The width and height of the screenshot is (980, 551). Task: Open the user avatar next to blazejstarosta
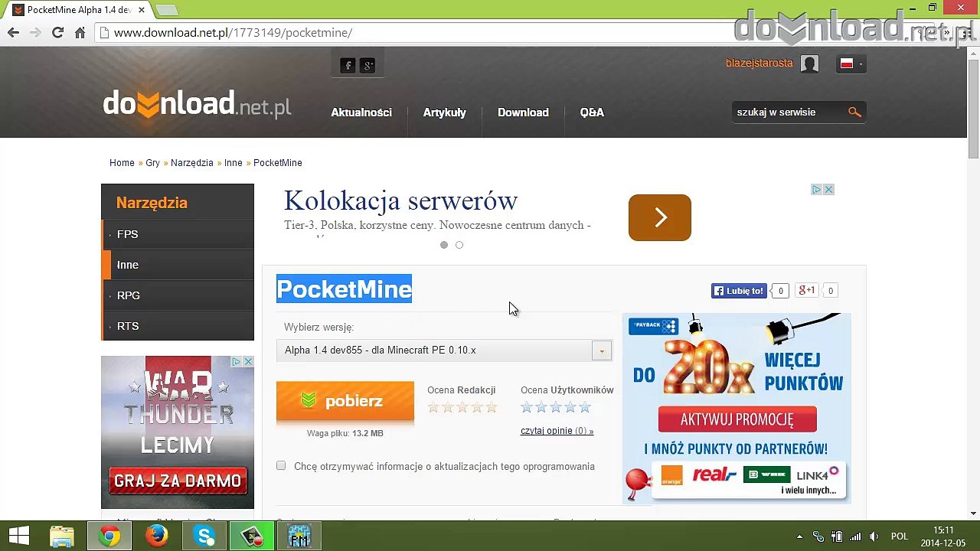(809, 64)
